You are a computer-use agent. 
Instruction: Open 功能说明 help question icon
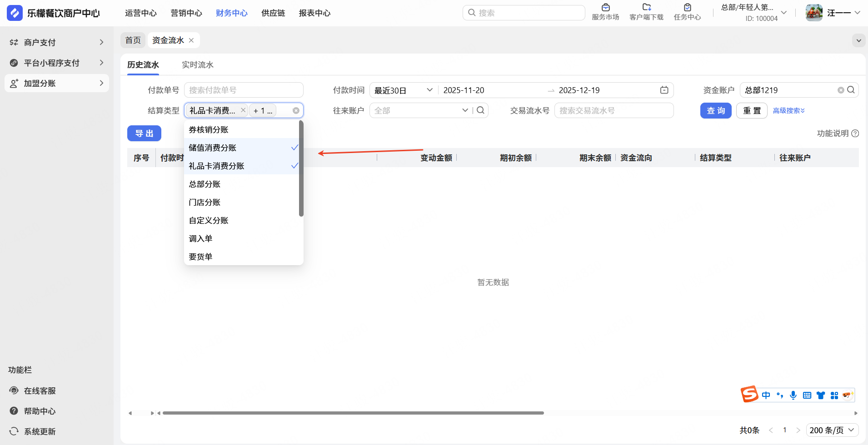tap(855, 133)
